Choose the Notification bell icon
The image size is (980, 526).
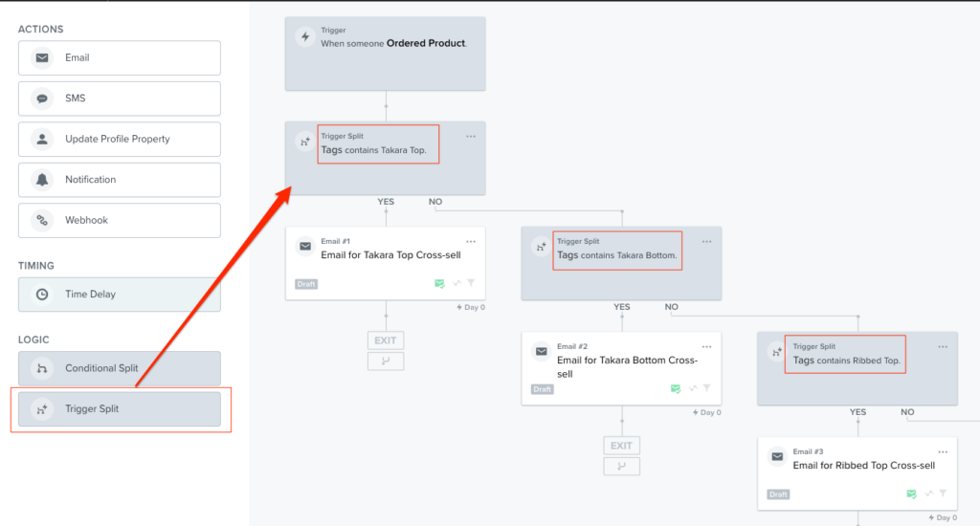point(42,180)
